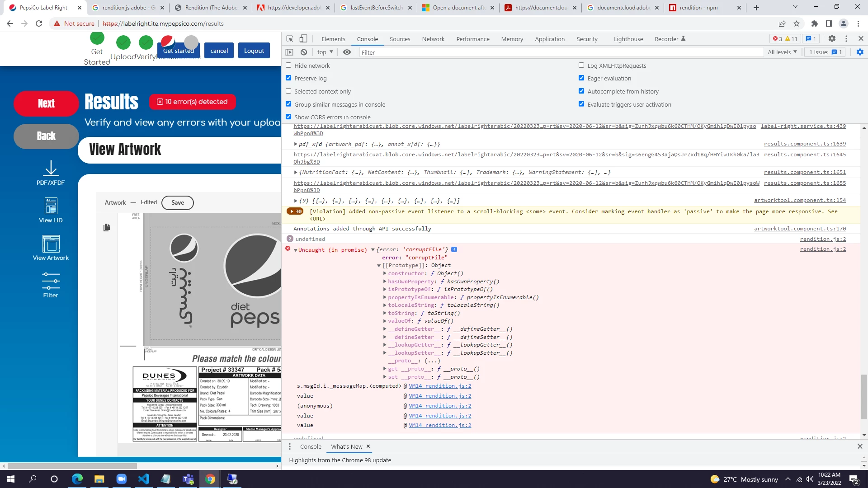The height and width of the screenshot is (488, 868).
Task: Open the Sources tab
Action: tap(400, 39)
